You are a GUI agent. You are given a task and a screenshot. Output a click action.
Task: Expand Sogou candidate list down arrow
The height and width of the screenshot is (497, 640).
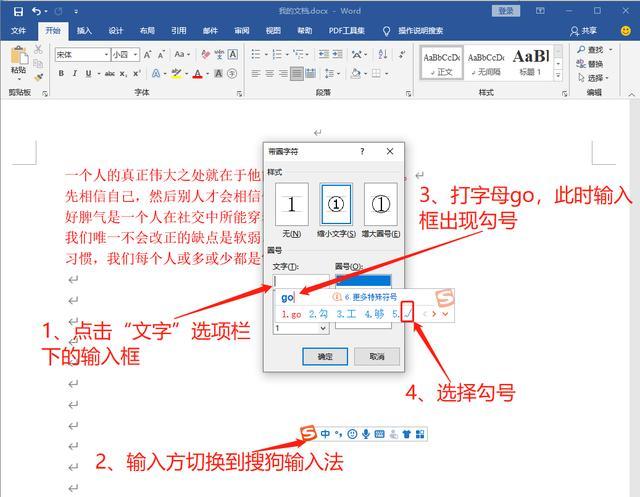[x=445, y=314]
